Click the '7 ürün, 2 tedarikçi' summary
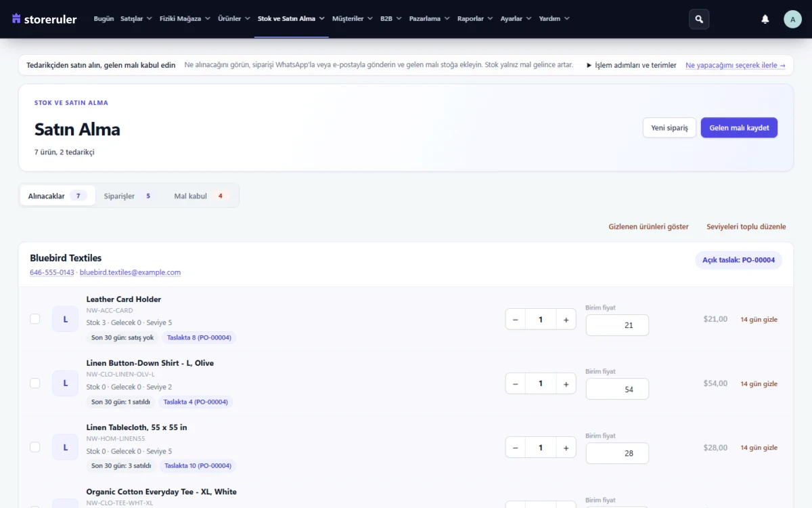Image resolution: width=812 pixels, height=508 pixels. (64, 152)
